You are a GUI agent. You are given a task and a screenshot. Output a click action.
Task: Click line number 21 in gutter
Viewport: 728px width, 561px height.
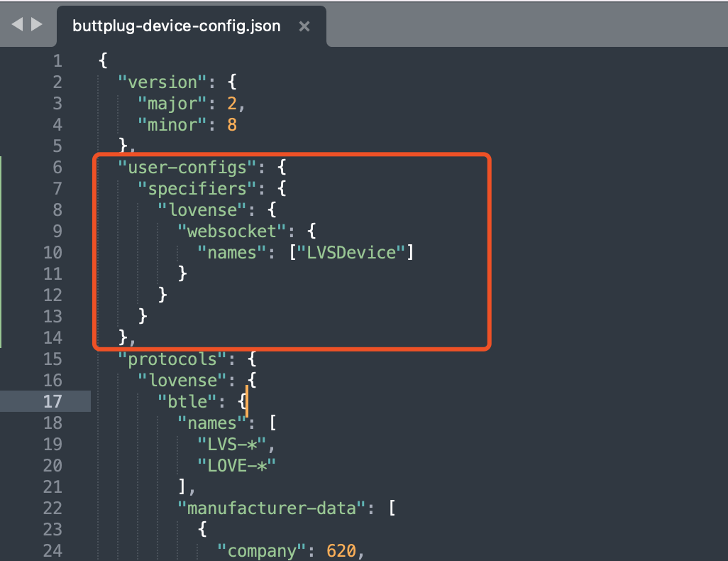(53, 486)
